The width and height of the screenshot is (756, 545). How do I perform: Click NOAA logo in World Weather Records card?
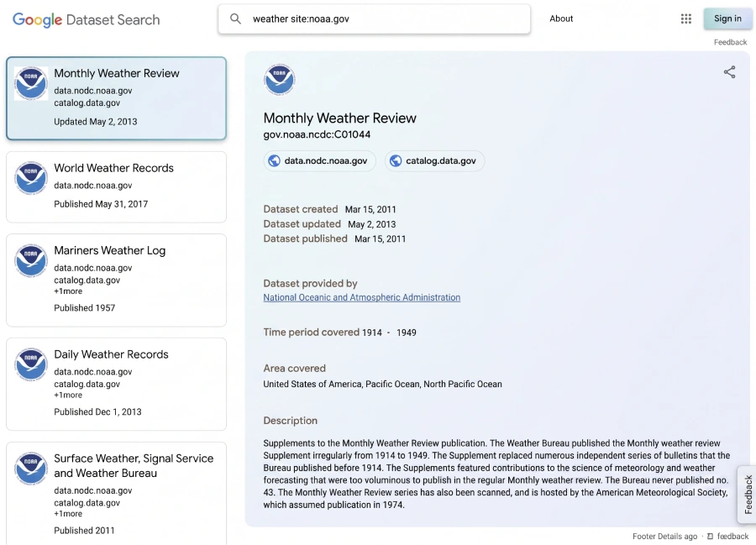coord(31,178)
